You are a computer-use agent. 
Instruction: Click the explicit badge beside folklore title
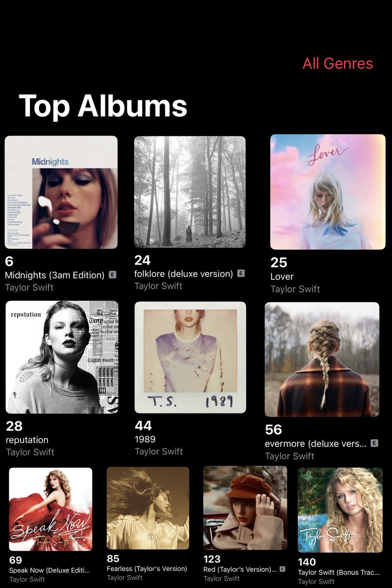[241, 273]
